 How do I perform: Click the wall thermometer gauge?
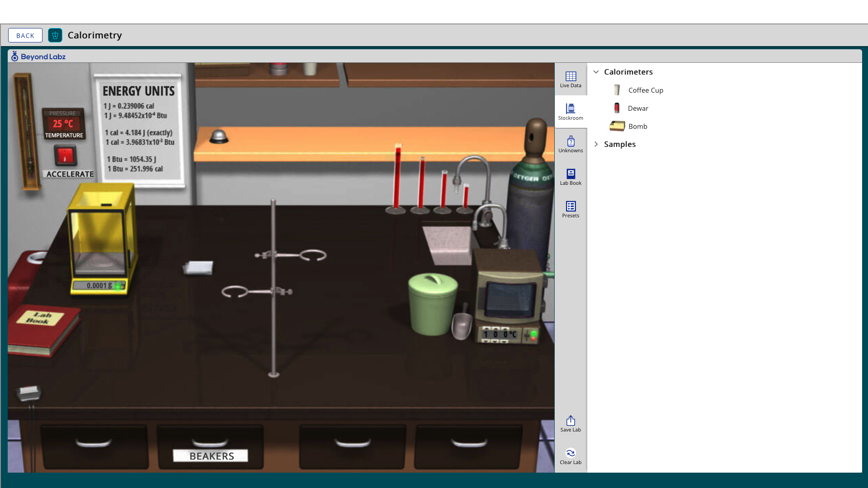tap(26, 131)
